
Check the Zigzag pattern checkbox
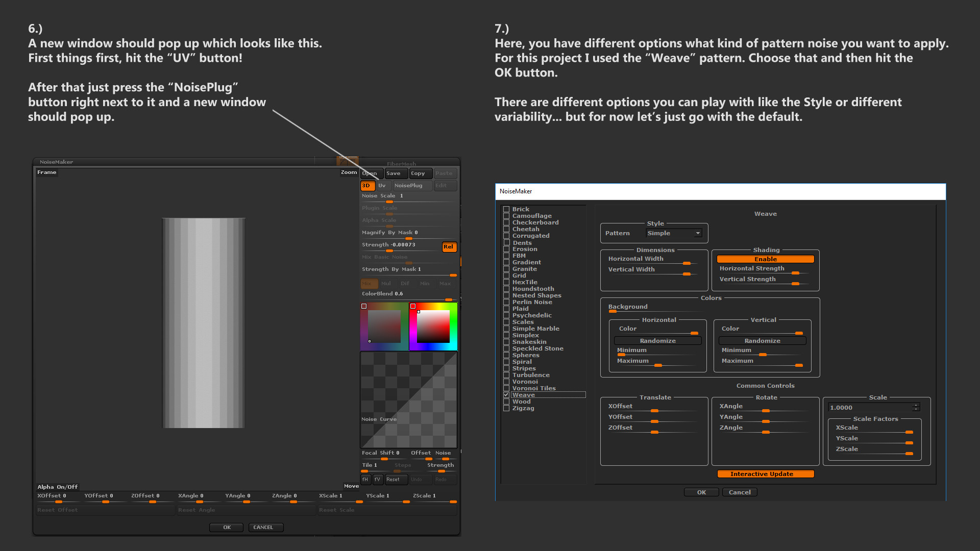pyautogui.click(x=506, y=408)
